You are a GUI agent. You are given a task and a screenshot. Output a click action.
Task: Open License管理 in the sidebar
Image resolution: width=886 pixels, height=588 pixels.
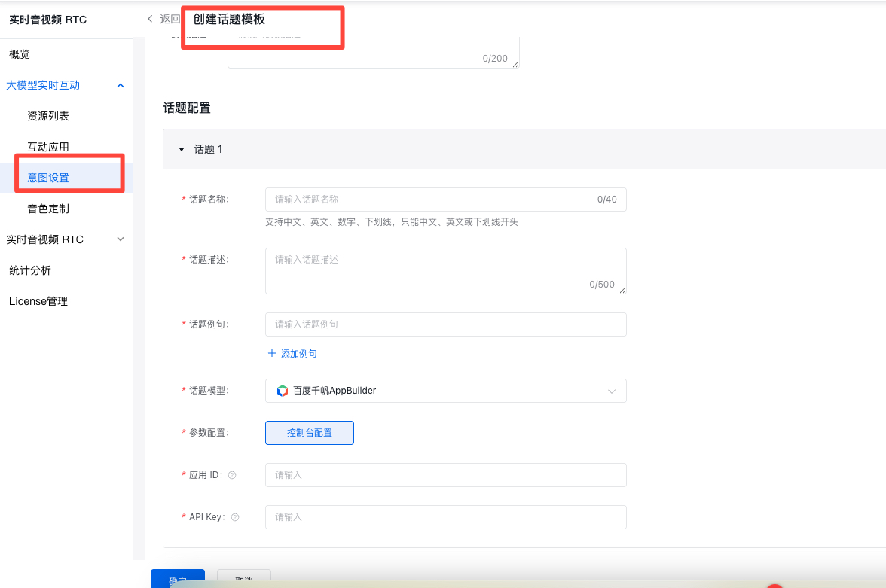click(x=38, y=301)
